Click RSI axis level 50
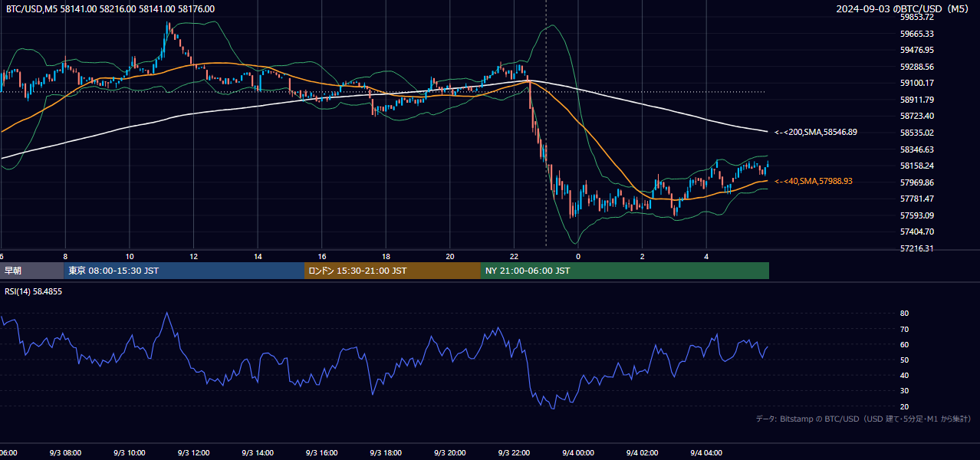The height and width of the screenshot is (460, 980). [x=904, y=360]
